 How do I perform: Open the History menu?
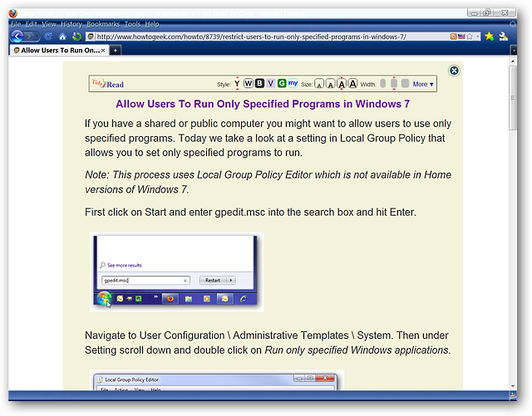pyautogui.click(x=71, y=24)
